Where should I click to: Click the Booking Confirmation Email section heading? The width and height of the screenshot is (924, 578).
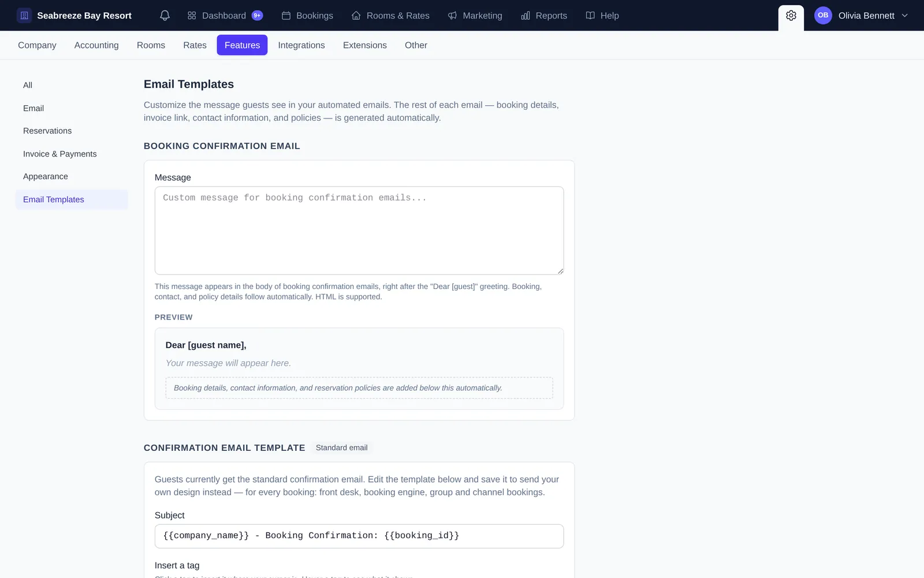click(222, 146)
